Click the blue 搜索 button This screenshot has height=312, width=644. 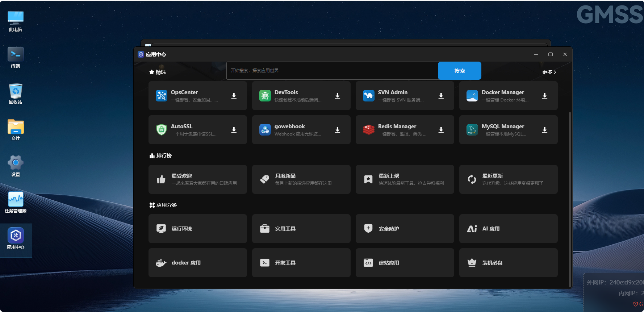[459, 71]
